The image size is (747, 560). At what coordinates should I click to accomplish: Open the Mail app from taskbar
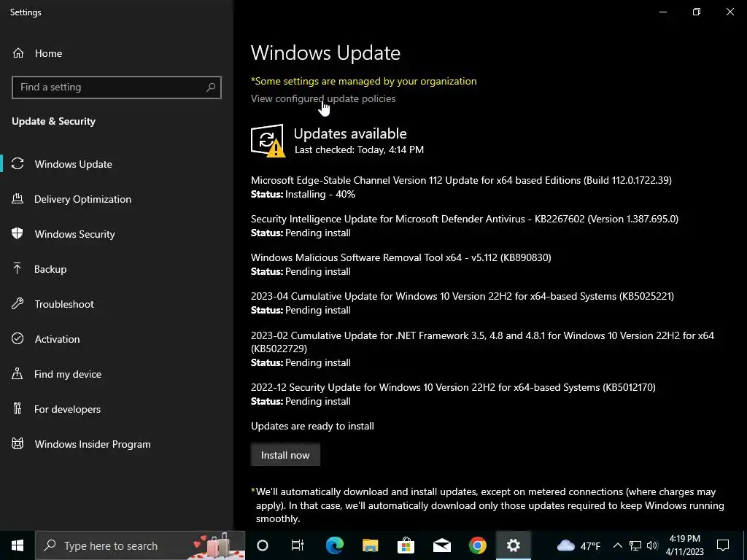pos(441,545)
